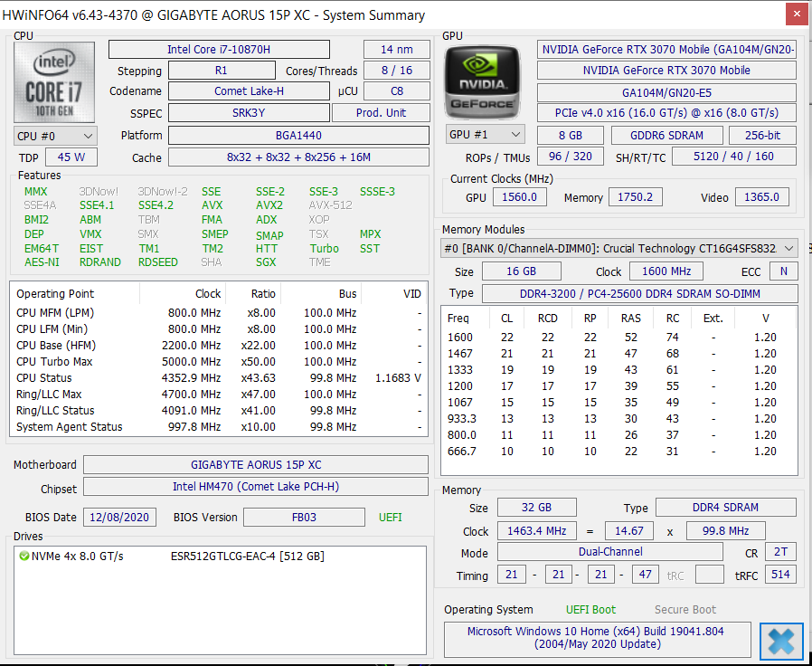812x666 pixels.
Task: Click the AVX-512 feature label
Action: coord(330,205)
